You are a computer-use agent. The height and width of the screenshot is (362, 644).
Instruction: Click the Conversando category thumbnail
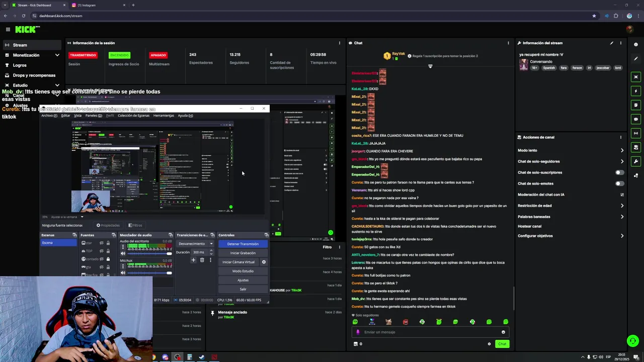(524, 65)
